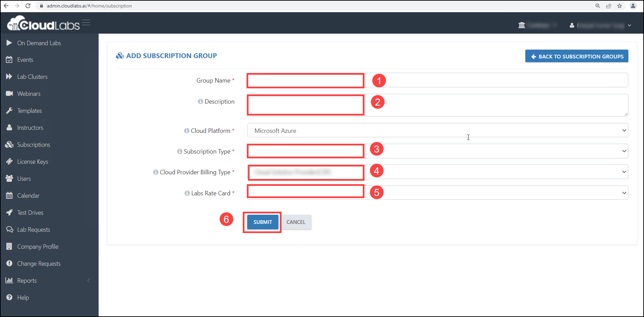Viewport: 644px width, 317px height.
Task: Click the browser address bar URL
Action: (89, 6)
